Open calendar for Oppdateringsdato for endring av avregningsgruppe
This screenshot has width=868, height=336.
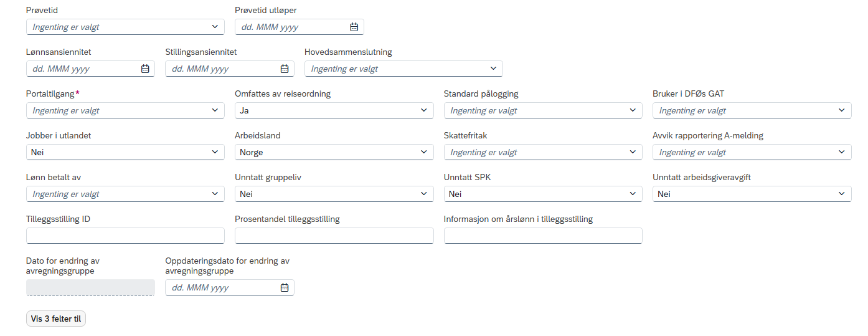pyautogui.click(x=285, y=287)
